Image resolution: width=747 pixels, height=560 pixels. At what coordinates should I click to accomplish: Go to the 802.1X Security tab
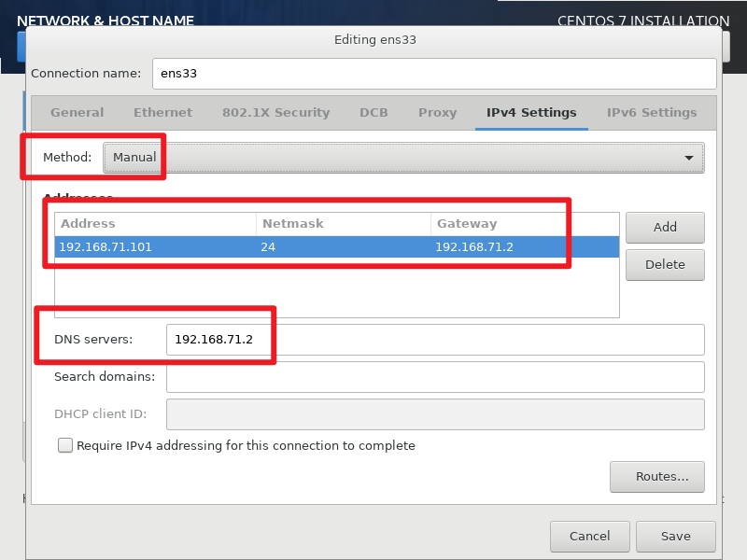(x=275, y=113)
